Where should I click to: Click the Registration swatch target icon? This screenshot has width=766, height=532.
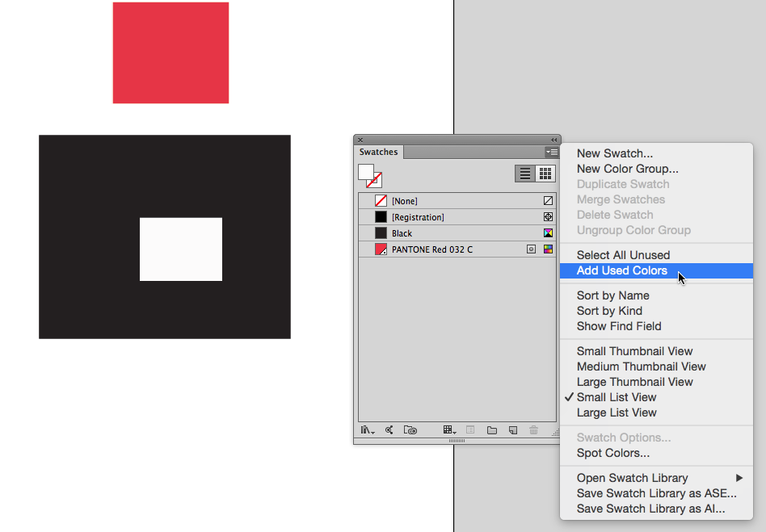tap(548, 216)
